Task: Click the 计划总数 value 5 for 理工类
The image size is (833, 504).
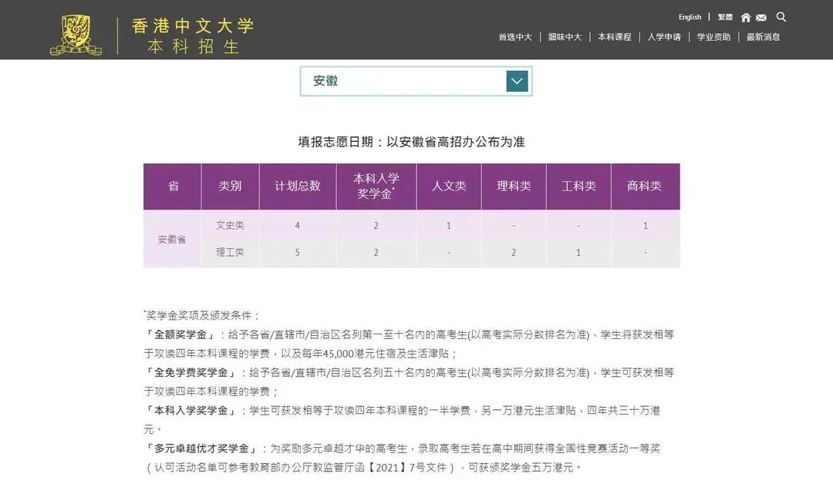Action: click(298, 253)
